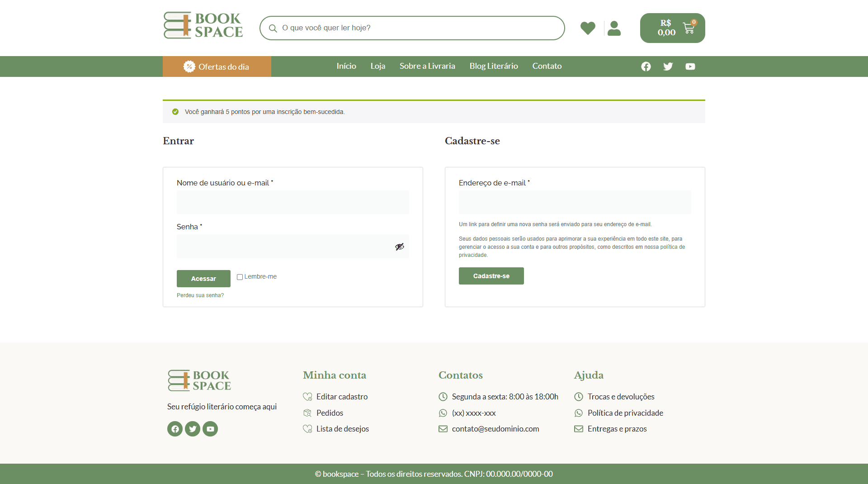Check the Lembre-me checkbox
Image resolution: width=868 pixels, height=484 pixels.
click(x=240, y=277)
